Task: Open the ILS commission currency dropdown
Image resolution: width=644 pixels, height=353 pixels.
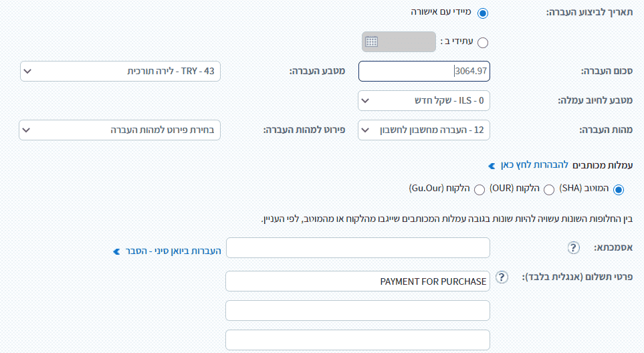Action: tap(423, 101)
